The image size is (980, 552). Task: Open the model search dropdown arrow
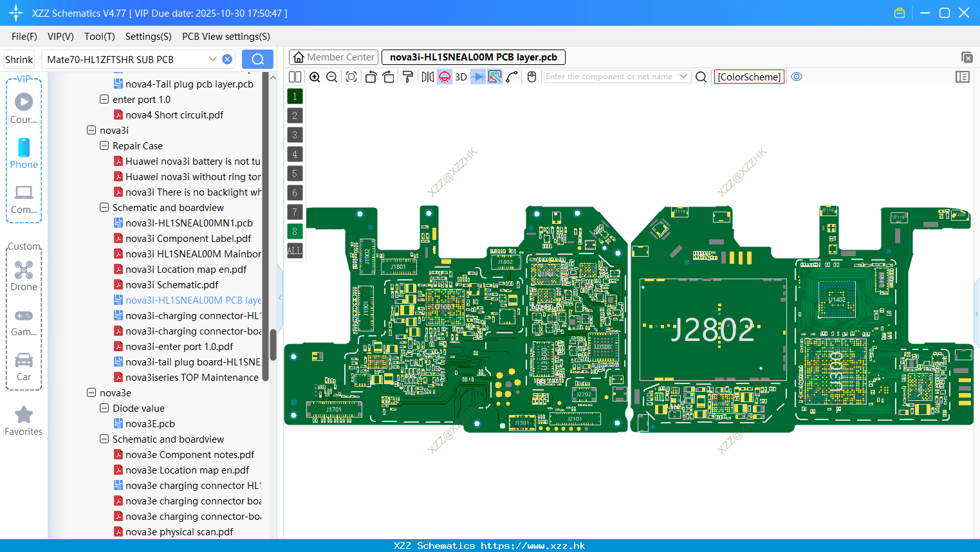pyautogui.click(x=213, y=59)
